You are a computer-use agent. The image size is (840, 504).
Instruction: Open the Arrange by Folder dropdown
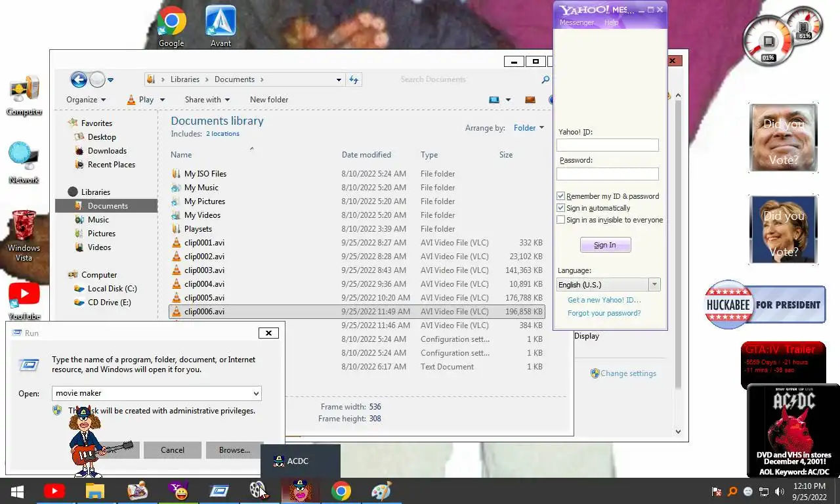click(529, 128)
